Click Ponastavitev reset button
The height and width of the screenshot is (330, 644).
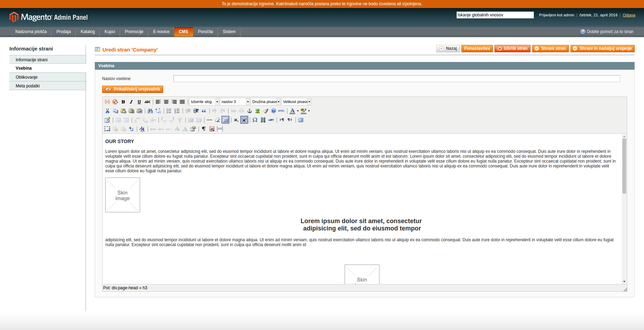[477, 48]
